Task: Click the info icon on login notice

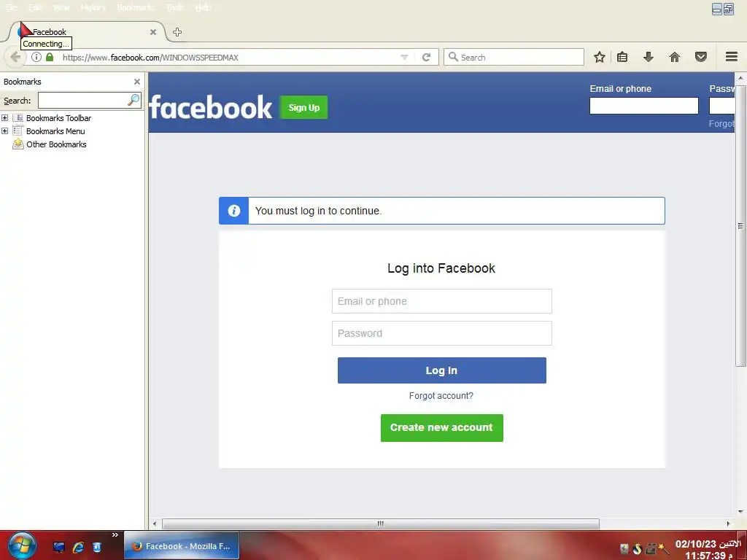Action: 234,211
